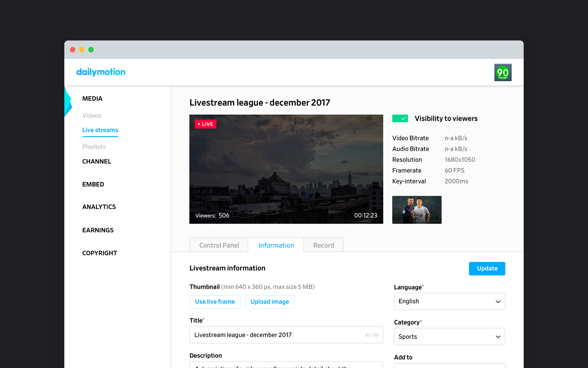This screenshot has width=588, height=368.
Task: Expand the Language dropdown showing English
Action: [x=449, y=301]
